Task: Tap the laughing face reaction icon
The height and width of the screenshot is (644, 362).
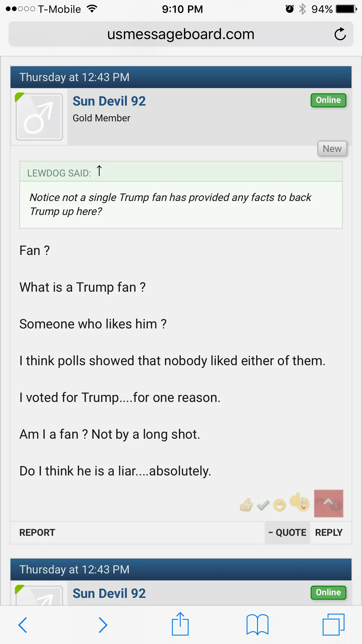Action: pos(280,505)
